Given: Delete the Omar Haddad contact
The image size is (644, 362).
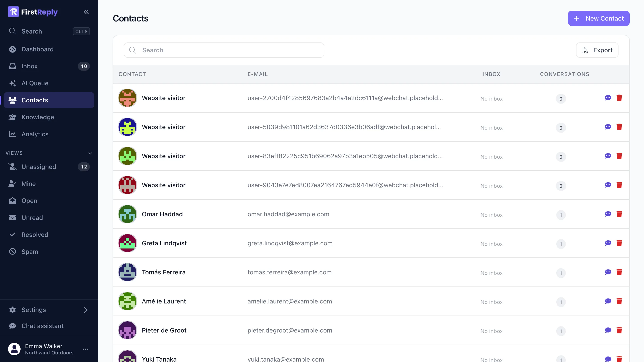Looking at the screenshot, I should pyautogui.click(x=619, y=214).
